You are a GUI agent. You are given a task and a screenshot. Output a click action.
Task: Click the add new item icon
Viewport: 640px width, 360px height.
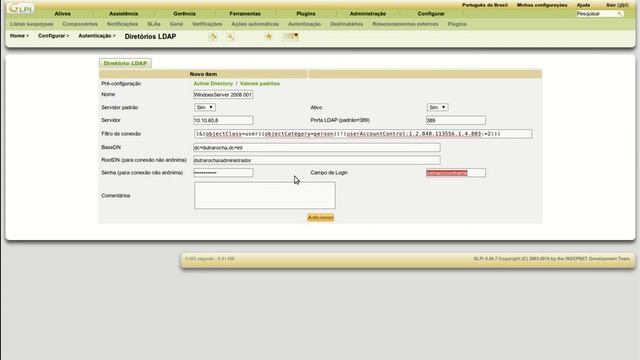coord(213,37)
